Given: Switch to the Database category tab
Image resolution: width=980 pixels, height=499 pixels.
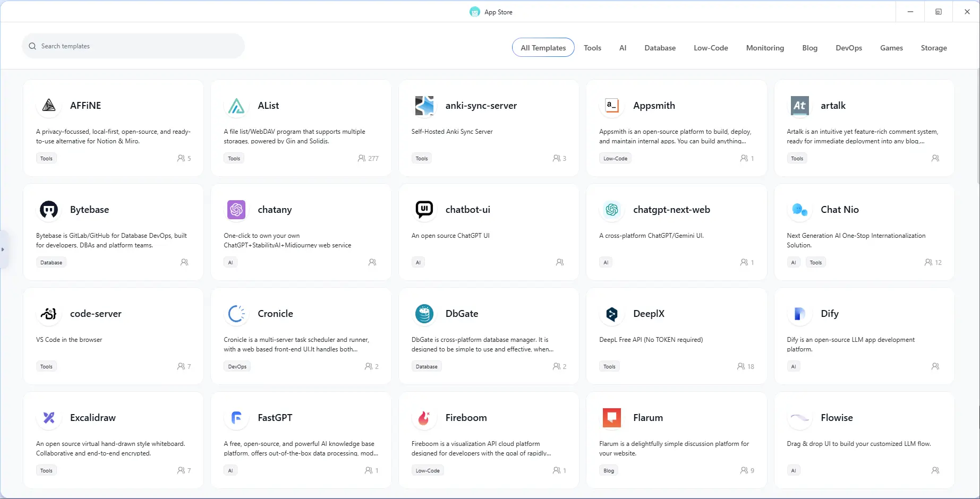Looking at the screenshot, I should tap(660, 48).
